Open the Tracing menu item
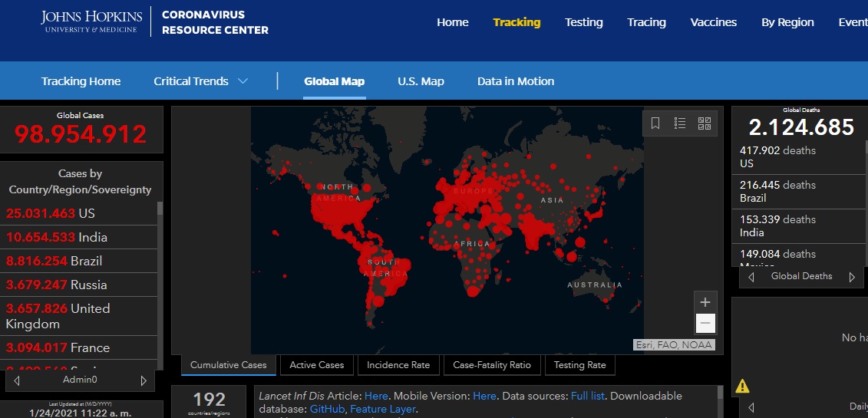Image resolution: width=868 pixels, height=418 pixels. [x=646, y=22]
